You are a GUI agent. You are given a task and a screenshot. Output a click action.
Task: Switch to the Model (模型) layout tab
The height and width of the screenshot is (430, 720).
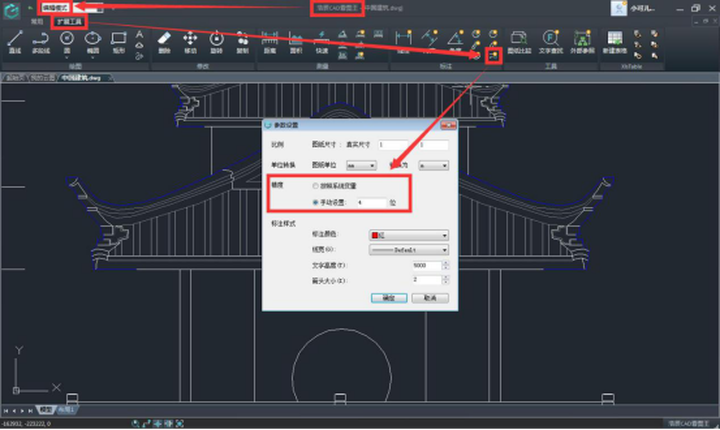[x=46, y=410]
